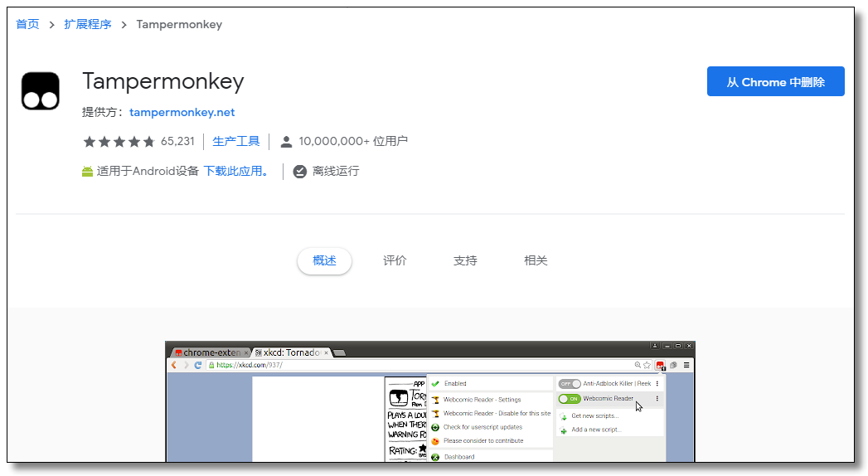The height and width of the screenshot is (476, 868).
Task: Click the 10,000,000+ 位用户 text
Action: [x=353, y=142]
